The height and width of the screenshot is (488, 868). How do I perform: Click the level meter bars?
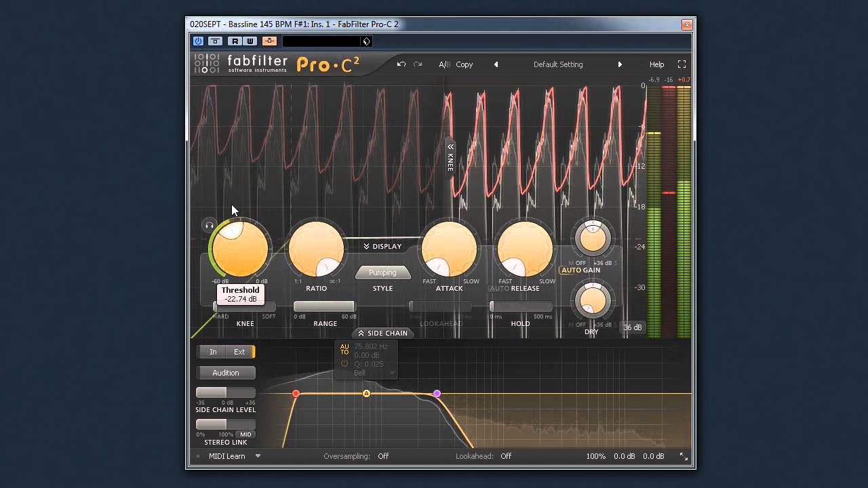click(x=669, y=211)
